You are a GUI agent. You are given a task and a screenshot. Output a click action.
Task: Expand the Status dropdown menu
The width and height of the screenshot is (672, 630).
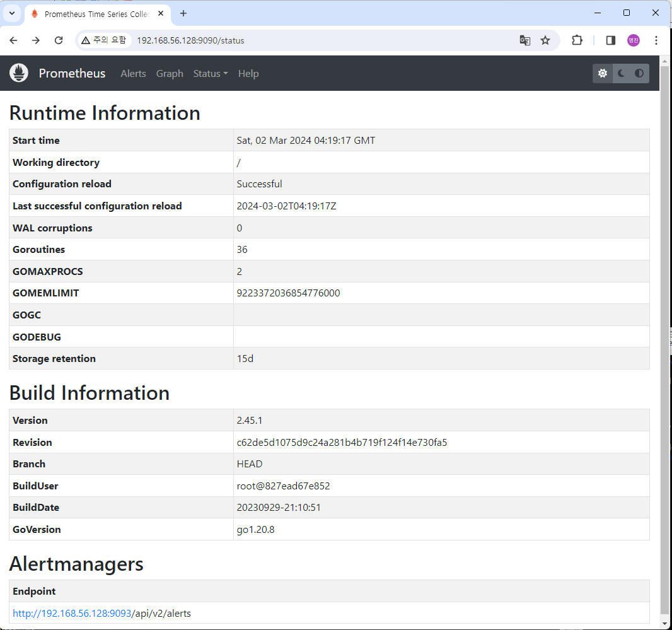211,74
